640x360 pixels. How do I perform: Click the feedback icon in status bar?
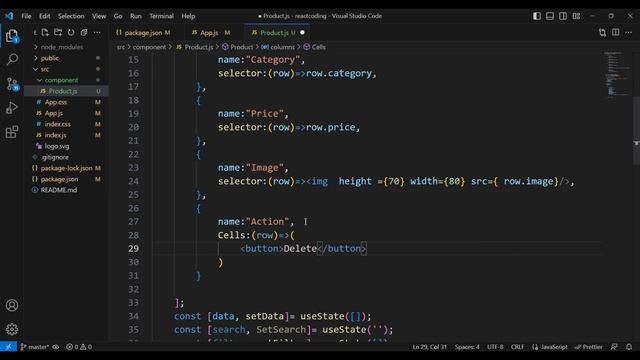(614, 347)
